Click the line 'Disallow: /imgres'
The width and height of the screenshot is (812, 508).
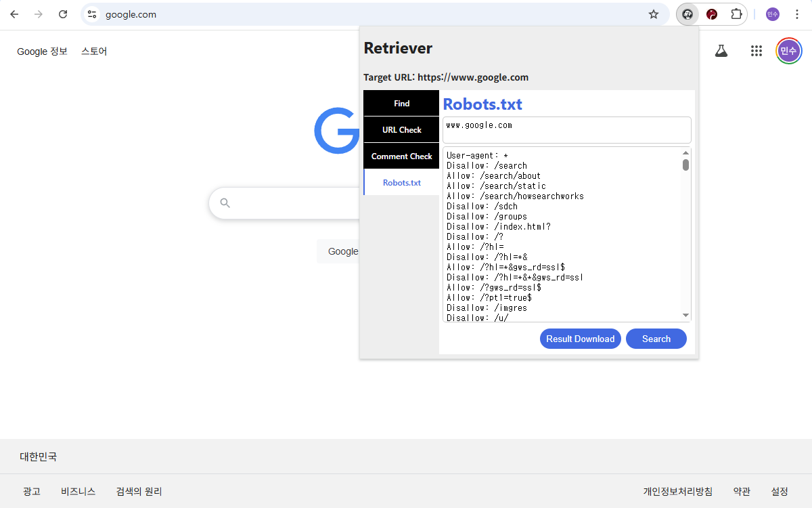click(487, 308)
